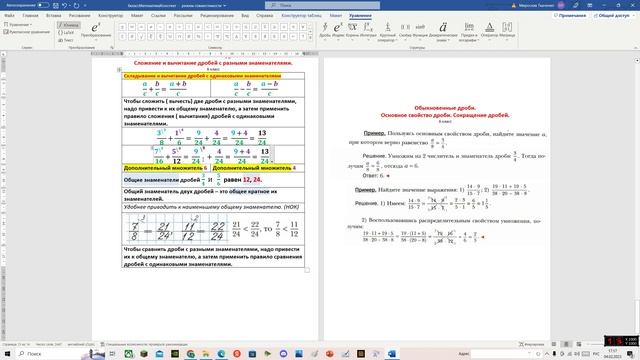Screen dimensions: 640x360
Task: Switch to the Главная tab
Action: coord(30,16)
